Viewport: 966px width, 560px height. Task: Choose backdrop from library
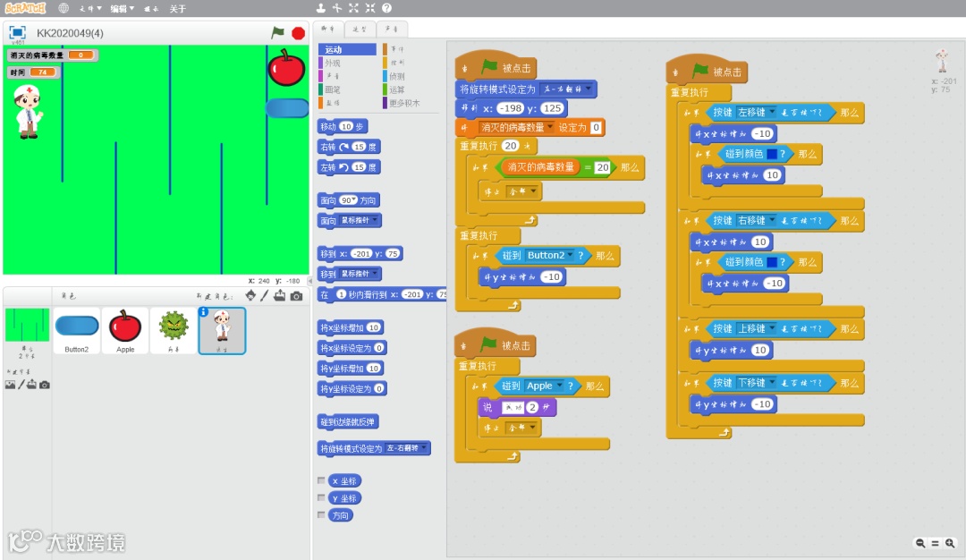coord(10,385)
